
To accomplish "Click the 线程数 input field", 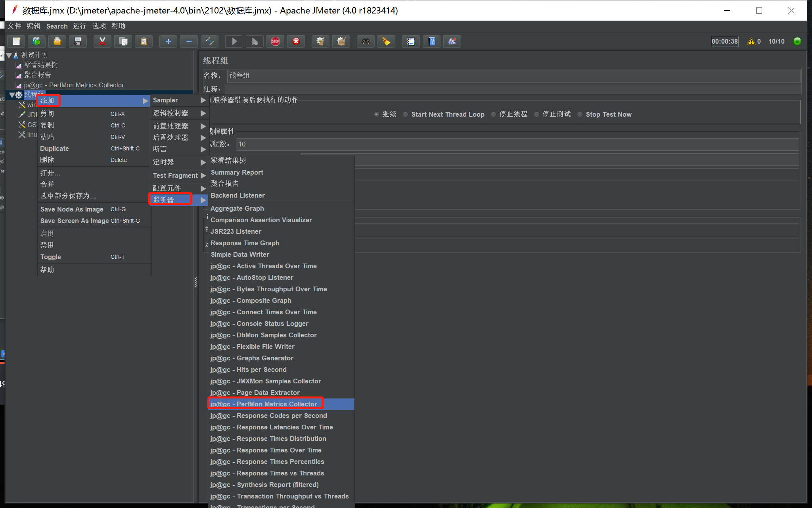I will pyautogui.click(x=515, y=144).
